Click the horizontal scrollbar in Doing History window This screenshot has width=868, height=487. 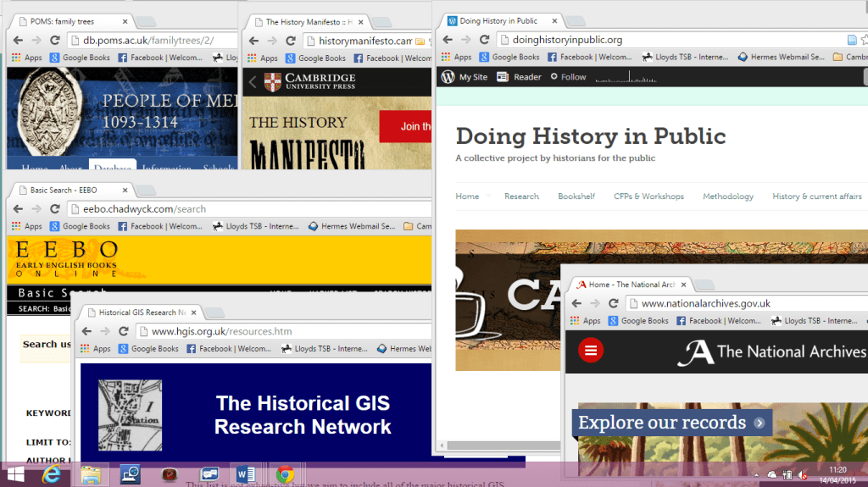point(504,445)
